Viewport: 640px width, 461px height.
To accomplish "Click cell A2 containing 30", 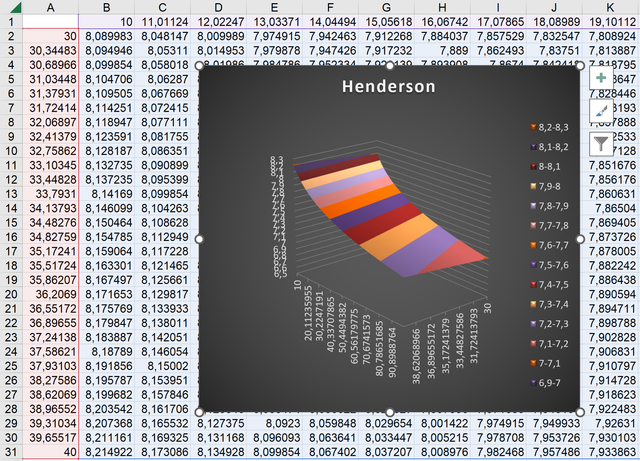I will point(50,36).
